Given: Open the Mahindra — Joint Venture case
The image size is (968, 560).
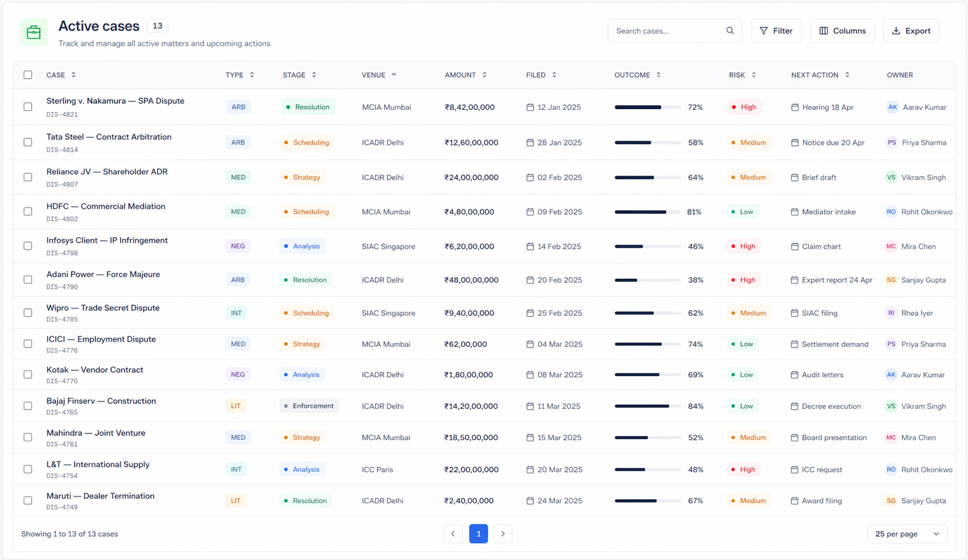Looking at the screenshot, I should click(x=96, y=433).
